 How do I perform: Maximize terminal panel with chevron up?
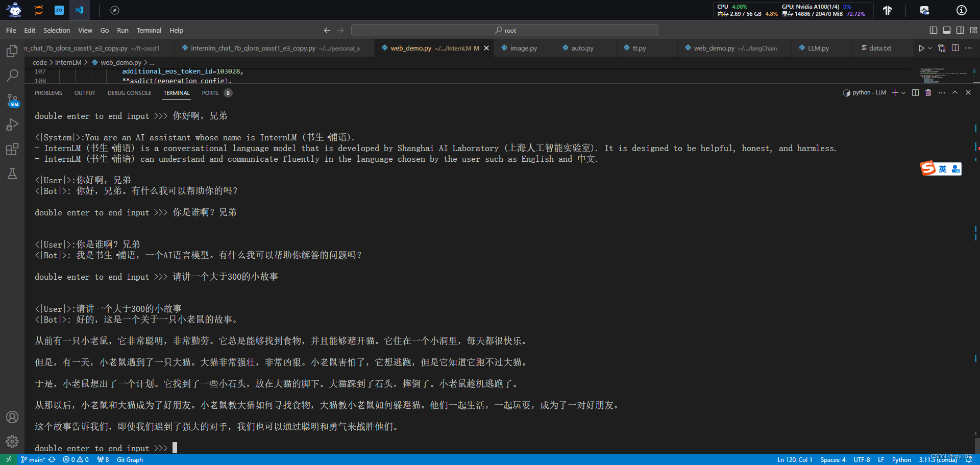pyautogui.click(x=955, y=93)
